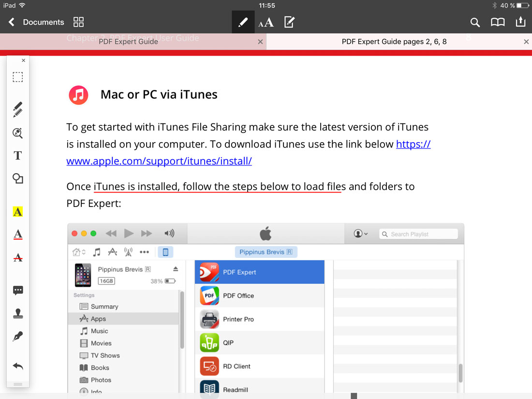Select Music in iTunes settings list
Image resolution: width=532 pixels, height=399 pixels.
click(x=124, y=331)
